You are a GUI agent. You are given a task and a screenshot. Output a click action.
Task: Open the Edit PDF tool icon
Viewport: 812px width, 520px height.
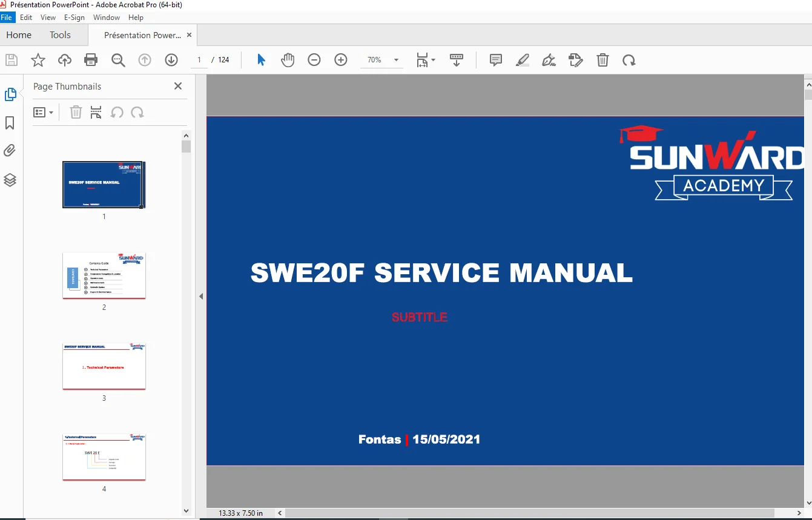[x=576, y=60]
